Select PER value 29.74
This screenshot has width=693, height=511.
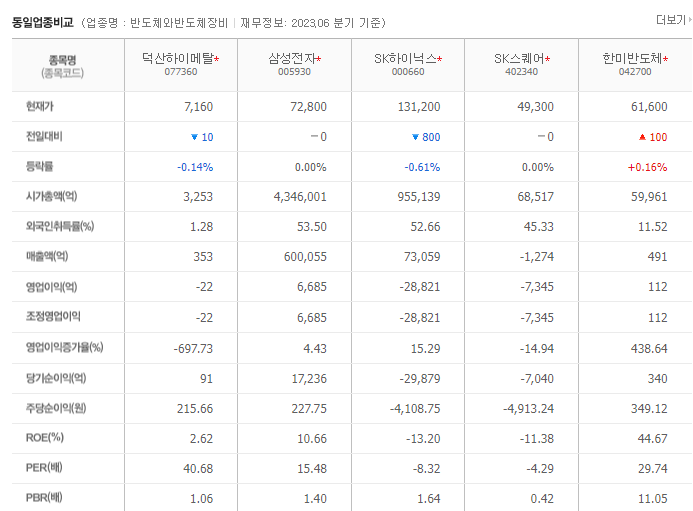(652, 469)
